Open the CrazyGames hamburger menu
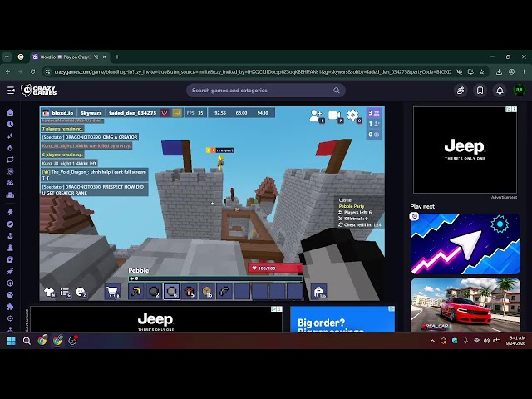 (11, 91)
